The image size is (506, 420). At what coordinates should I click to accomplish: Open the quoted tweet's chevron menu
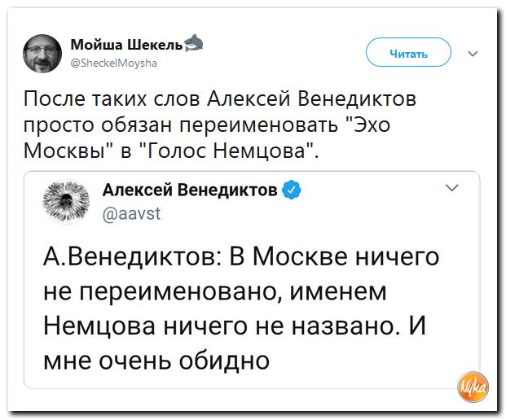[x=453, y=187]
